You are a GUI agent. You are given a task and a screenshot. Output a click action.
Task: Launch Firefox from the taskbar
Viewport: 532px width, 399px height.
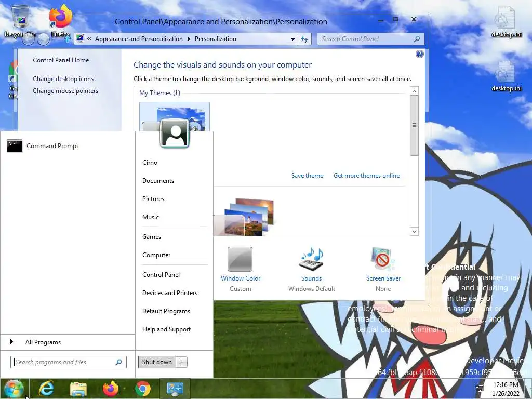(x=111, y=389)
